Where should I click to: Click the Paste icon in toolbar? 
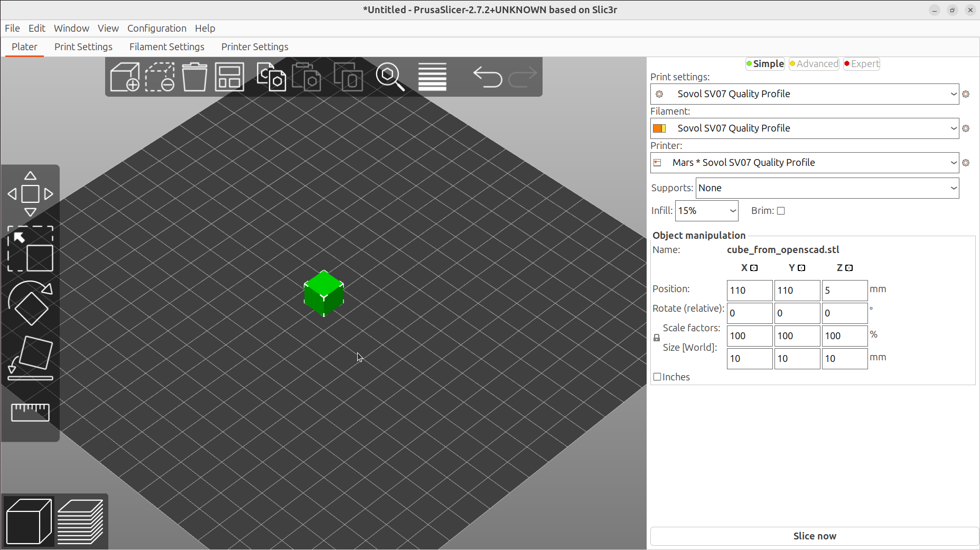click(x=306, y=77)
